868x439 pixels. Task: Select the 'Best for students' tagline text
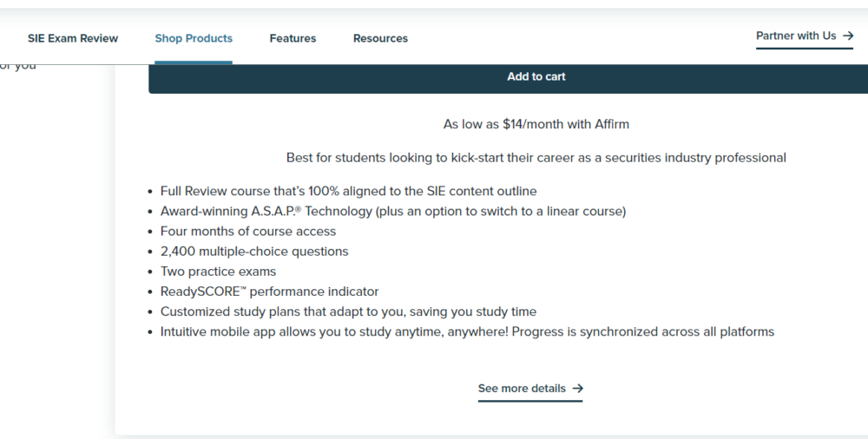(536, 158)
